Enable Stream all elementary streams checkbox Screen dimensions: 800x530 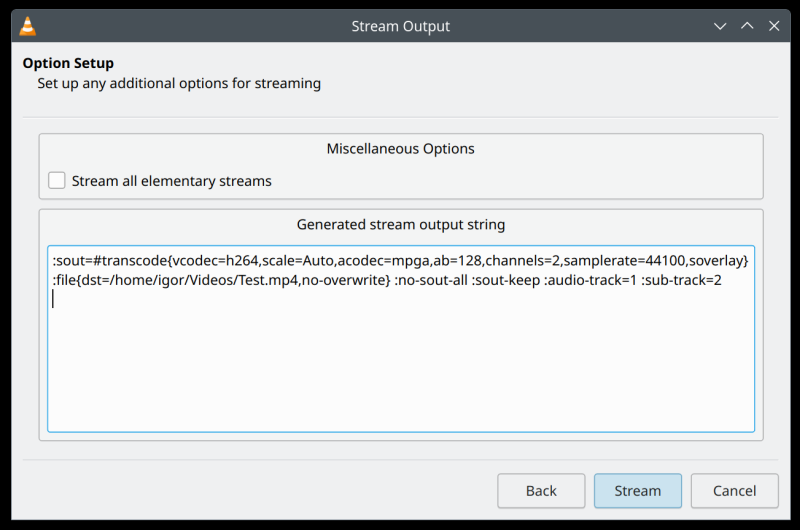[x=57, y=181]
